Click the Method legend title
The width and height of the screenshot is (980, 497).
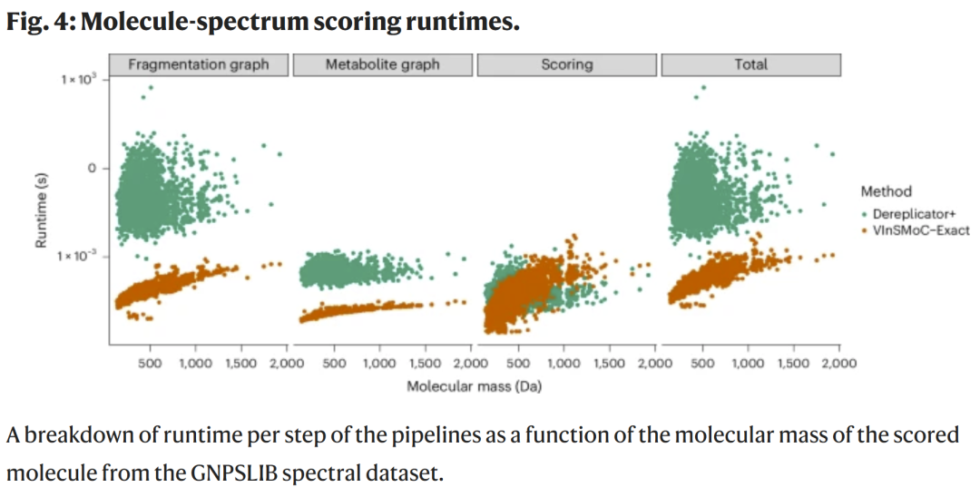point(886,191)
